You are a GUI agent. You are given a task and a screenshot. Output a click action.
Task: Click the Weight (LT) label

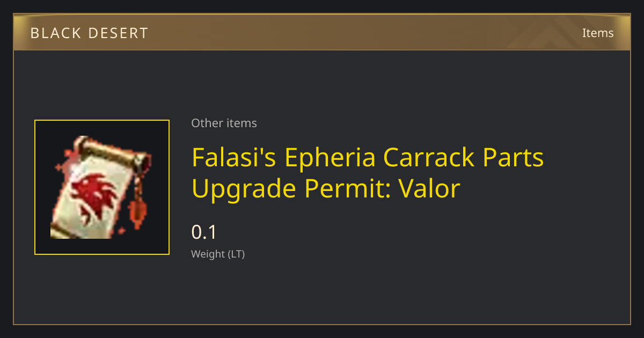pos(218,254)
